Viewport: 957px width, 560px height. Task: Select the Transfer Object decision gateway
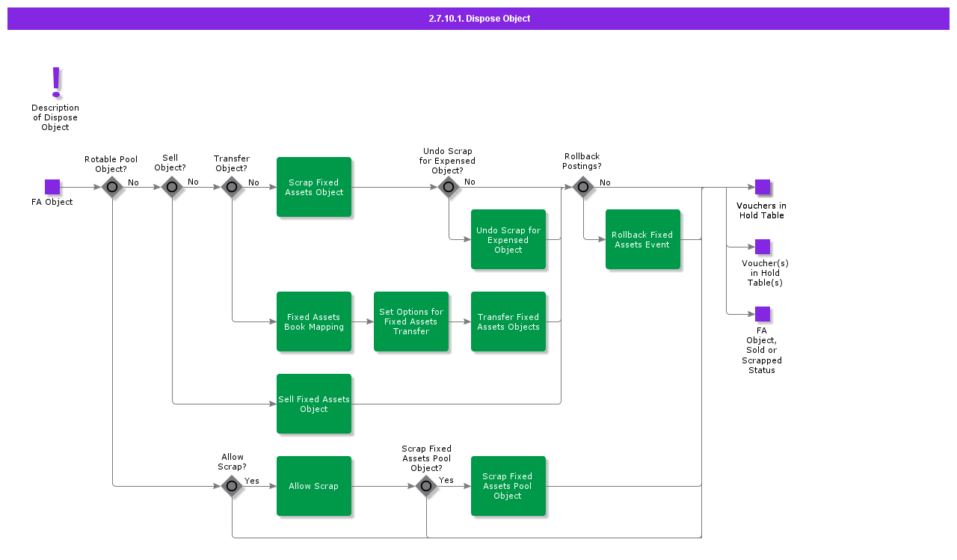232,187
